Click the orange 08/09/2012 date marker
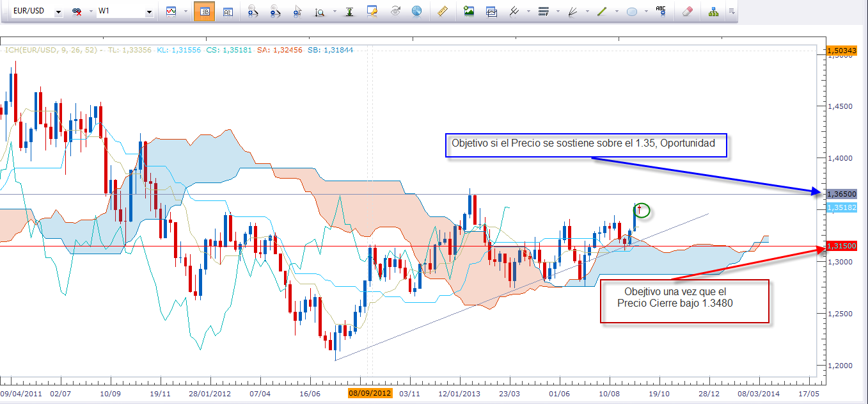 pos(369,392)
